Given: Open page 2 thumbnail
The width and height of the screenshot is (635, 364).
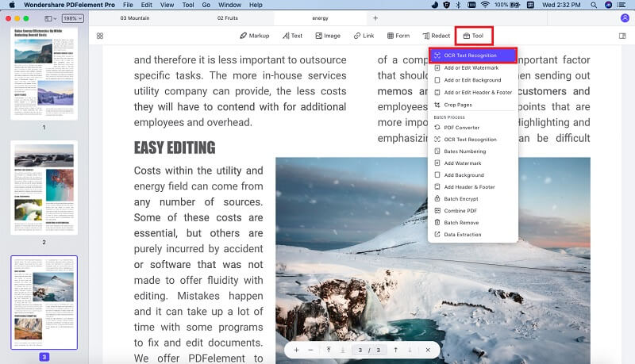Looking at the screenshot, I should (44, 188).
